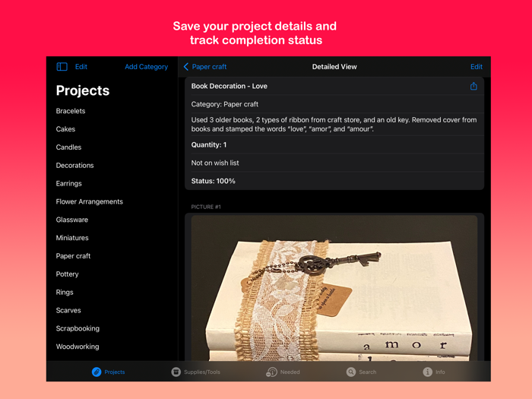Open the Projects tab
Image resolution: width=532 pixels, height=399 pixels.
[x=108, y=372]
